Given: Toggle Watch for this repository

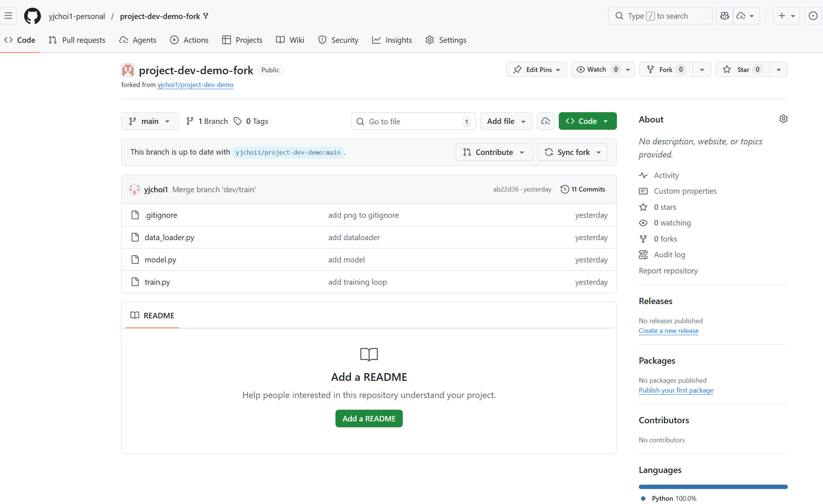Looking at the screenshot, I should pyautogui.click(x=596, y=69).
